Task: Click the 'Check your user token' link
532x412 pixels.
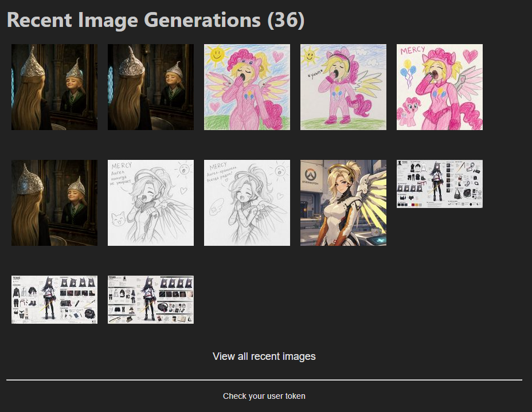Action: click(x=264, y=396)
